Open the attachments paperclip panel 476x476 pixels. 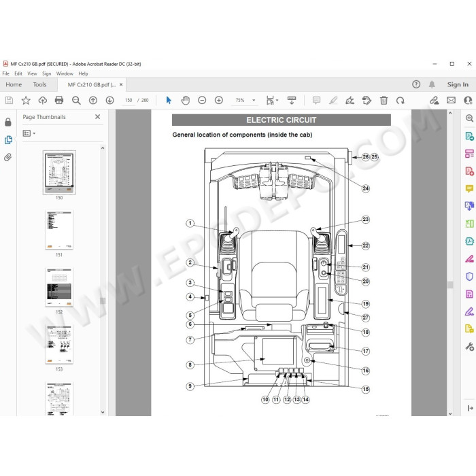pyautogui.click(x=8, y=157)
